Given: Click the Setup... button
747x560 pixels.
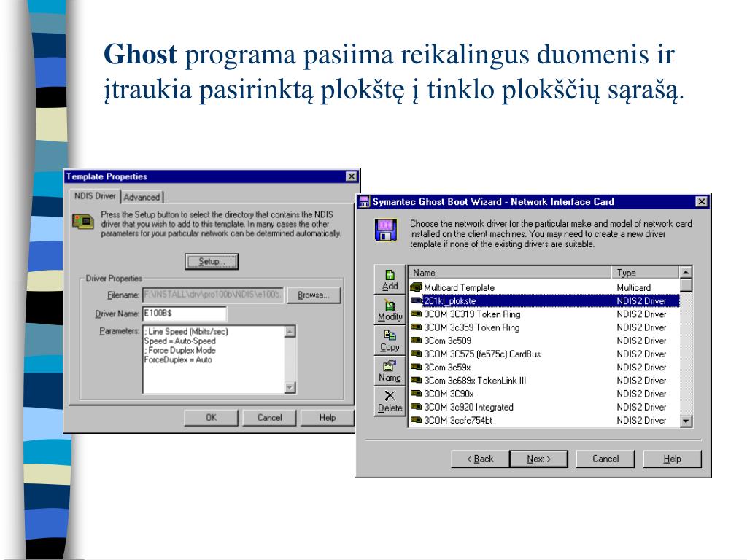Looking at the screenshot, I should click(x=212, y=262).
